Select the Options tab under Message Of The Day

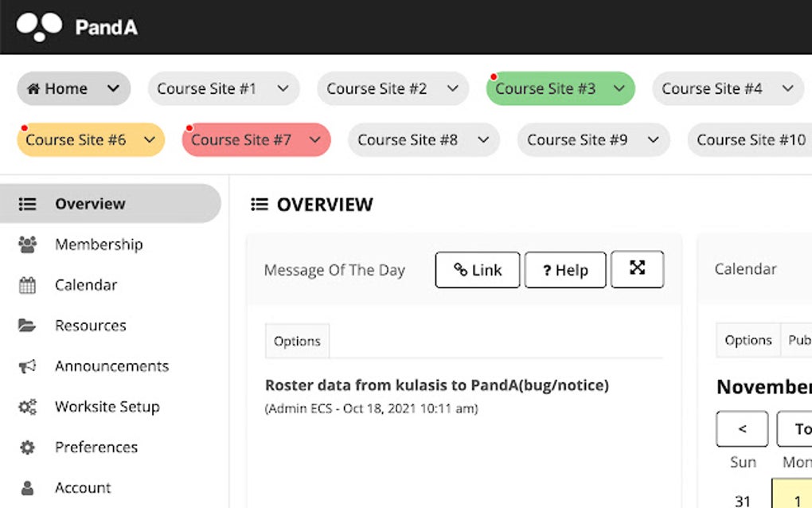pyautogui.click(x=297, y=341)
